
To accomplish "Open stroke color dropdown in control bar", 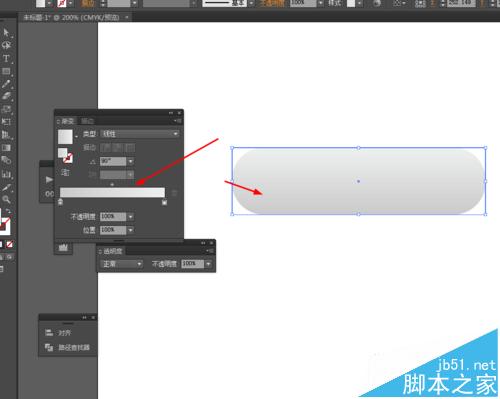I will point(71,3).
